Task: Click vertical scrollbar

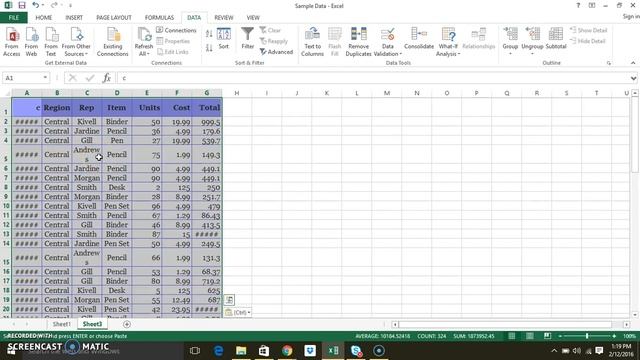Action: [635, 134]
